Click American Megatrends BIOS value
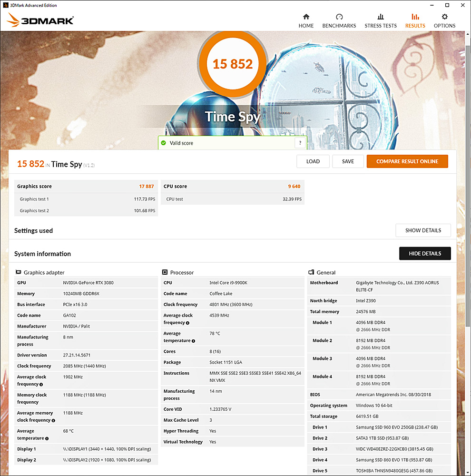Screen dimensions: 471x476 pyautogui.click(x=393, y=395)
